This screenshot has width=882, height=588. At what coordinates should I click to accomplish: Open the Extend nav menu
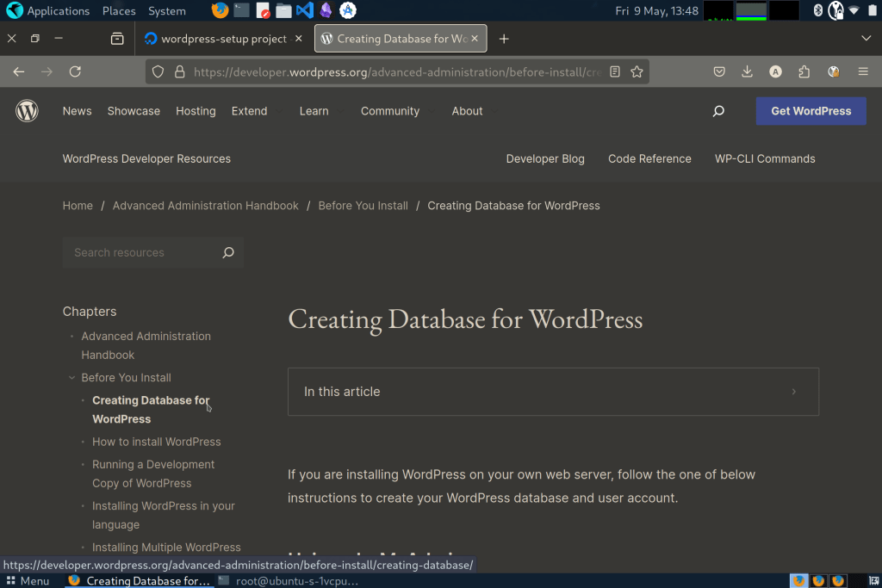tap(249, 111)
